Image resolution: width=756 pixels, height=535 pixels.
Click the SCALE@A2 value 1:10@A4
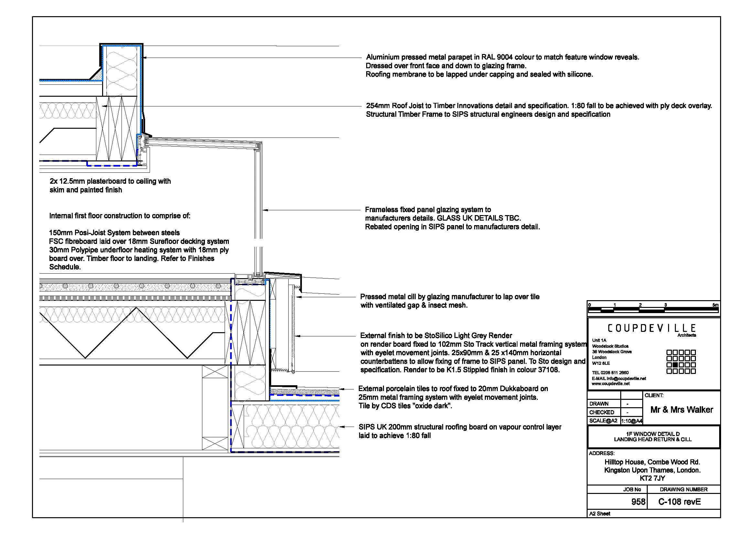(x=631, y=421)
